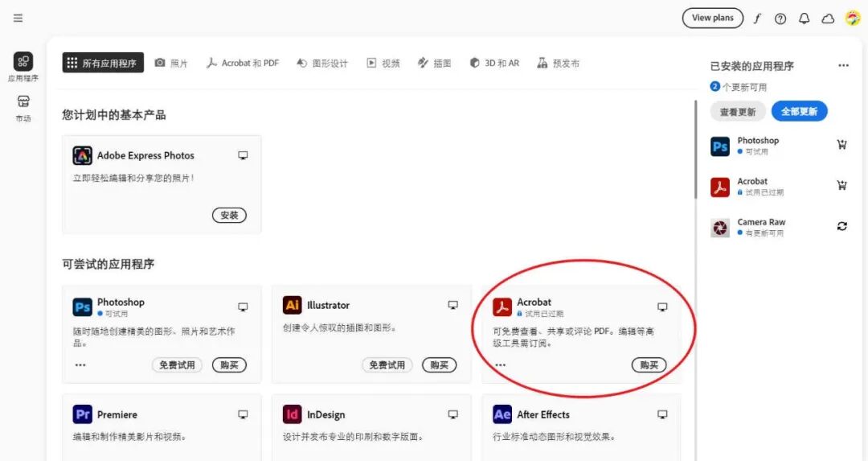This screenshot has width=868, height=461.
Task: Click the InDesign Id icon
Action: (293, 414)
